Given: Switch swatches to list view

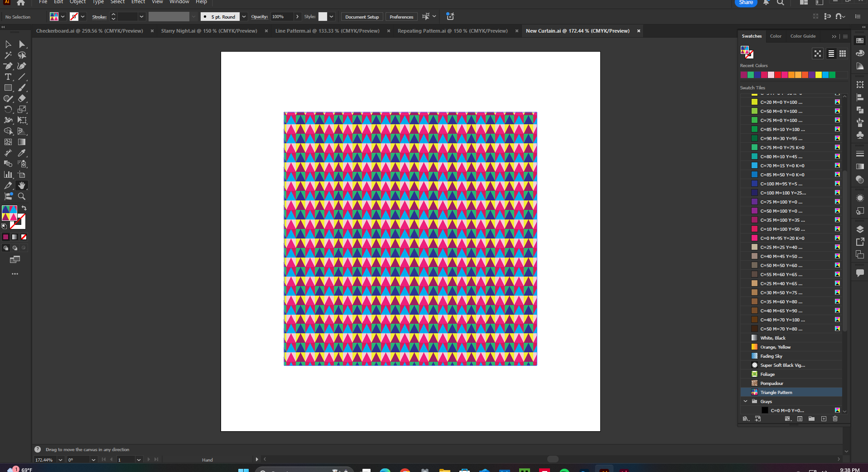Looking at the screenshot, I should 831,54.
